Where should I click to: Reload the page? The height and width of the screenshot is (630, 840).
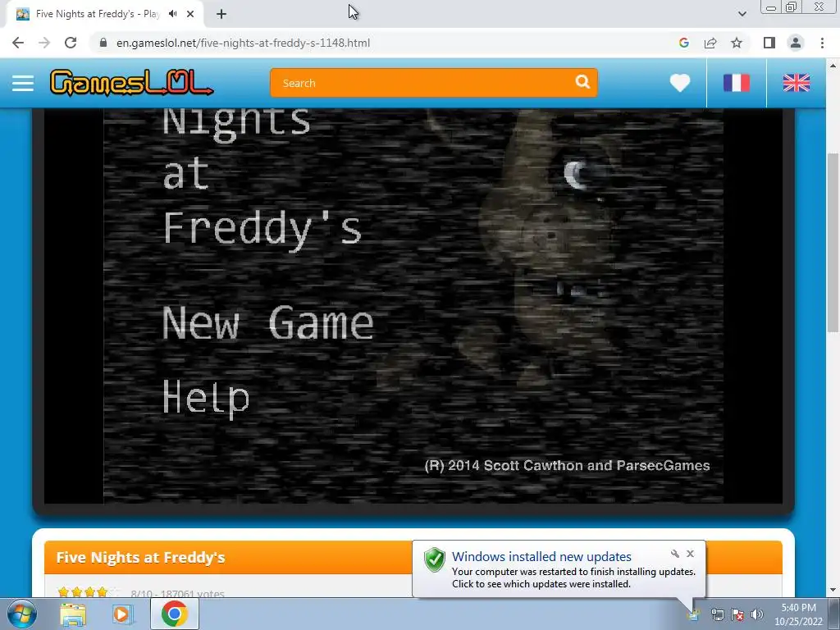pos(71,43)
